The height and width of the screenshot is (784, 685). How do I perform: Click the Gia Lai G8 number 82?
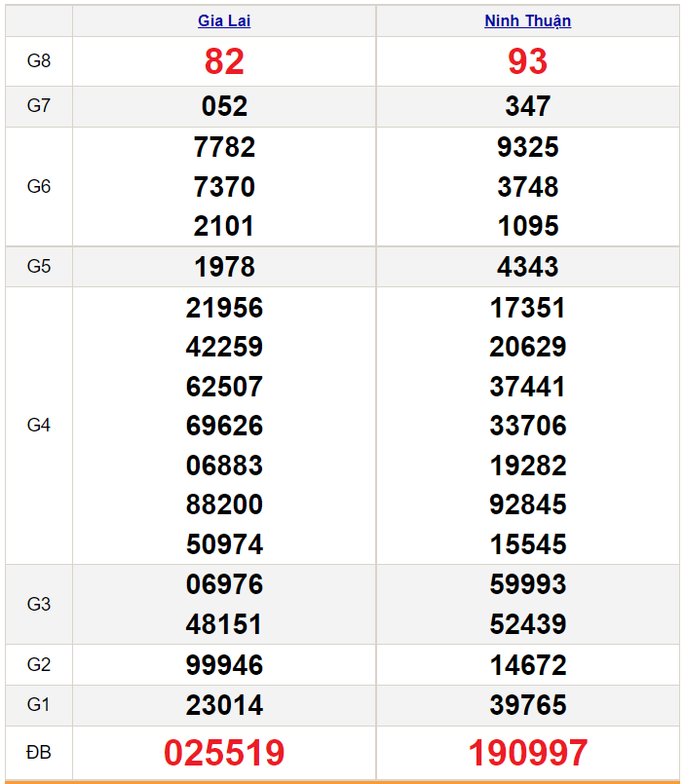tap(224, 61)
